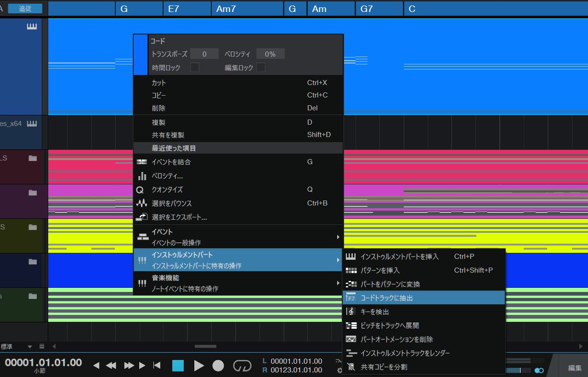This screenshot has height=377, width=588.
Task: Click the イベントを結合 merge icon
Action: [x=142, y=162]
